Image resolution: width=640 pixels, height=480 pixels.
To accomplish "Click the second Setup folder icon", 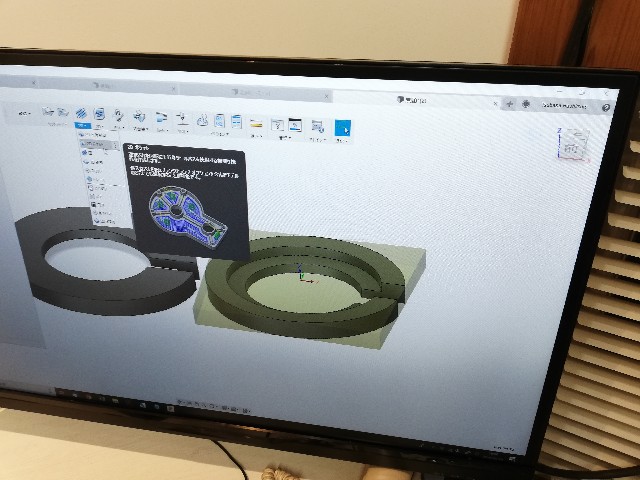I will [x=63, y=111].
